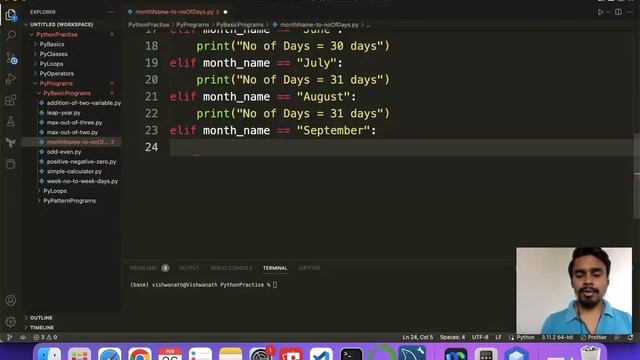Viewport: 640px width, 360px height.
Task: Switch to the JUPYTER panel tab
Action: (309, 268)
